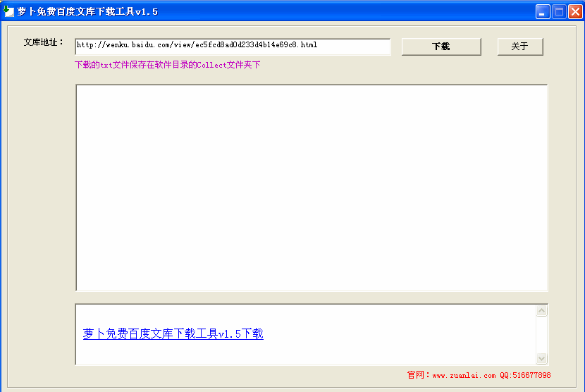This screenshot has height=392, width=585.
Task: Click the disabled maximize button
Action: pyautogui.click(x=559, y=11)
